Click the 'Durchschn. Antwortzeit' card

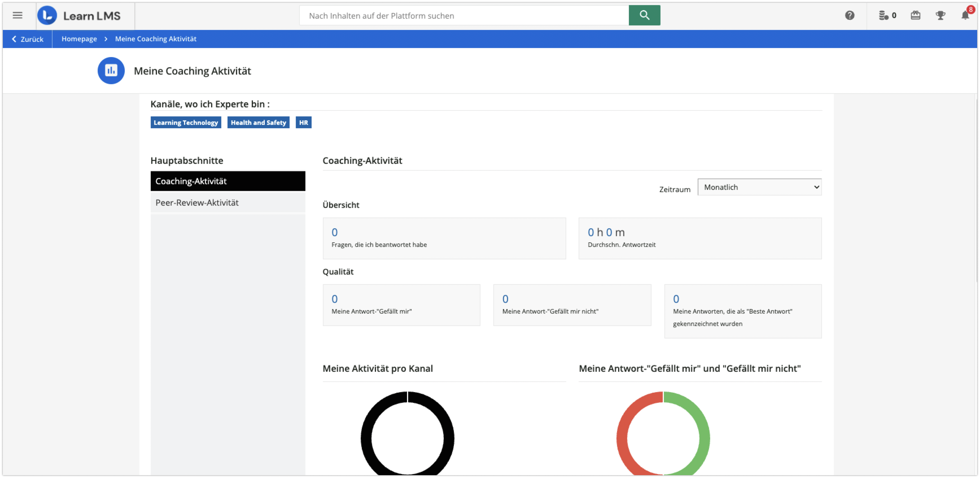click(700, 238)
